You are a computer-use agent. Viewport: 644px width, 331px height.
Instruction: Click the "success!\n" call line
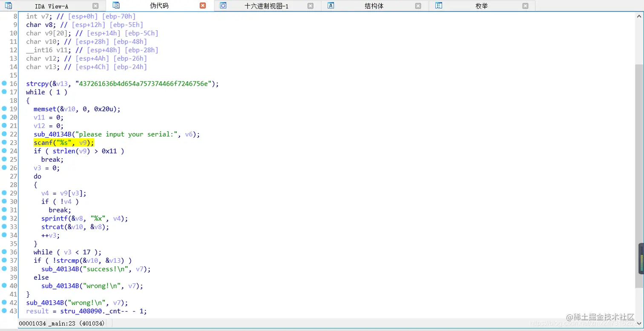click(x=96, y=269)
